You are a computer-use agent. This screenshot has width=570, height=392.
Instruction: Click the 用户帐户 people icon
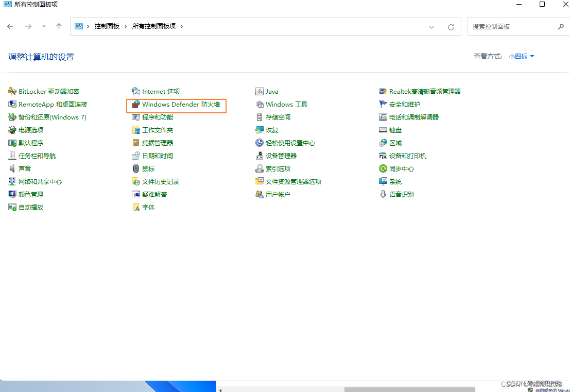[x=259, y=194]
